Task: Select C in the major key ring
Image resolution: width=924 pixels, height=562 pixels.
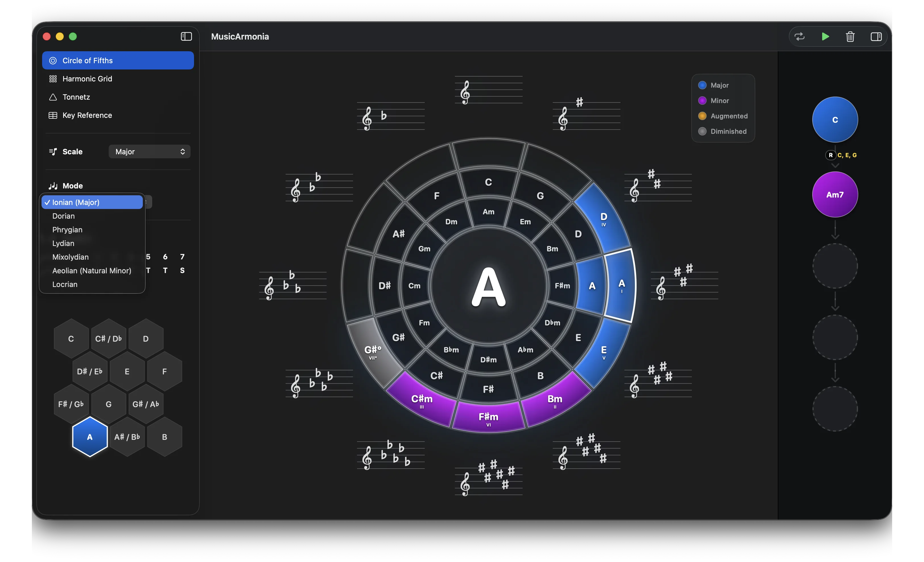Action: 488,182
